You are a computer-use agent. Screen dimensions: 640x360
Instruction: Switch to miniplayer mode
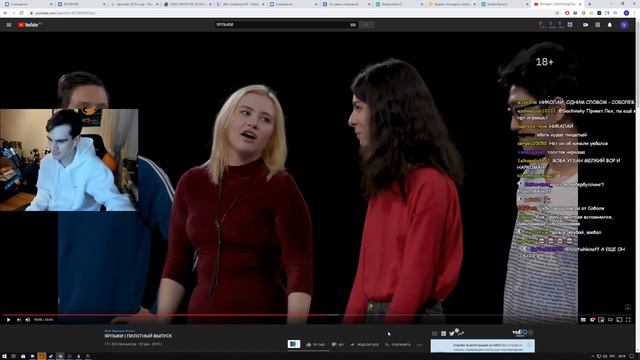pos(601,320)
